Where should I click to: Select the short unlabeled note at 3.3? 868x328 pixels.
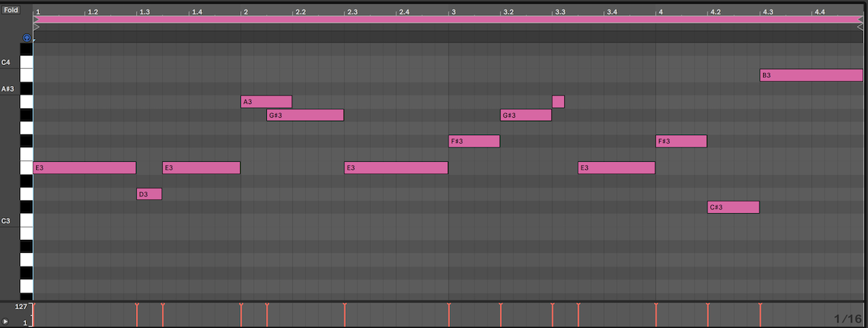click(558, 102)
